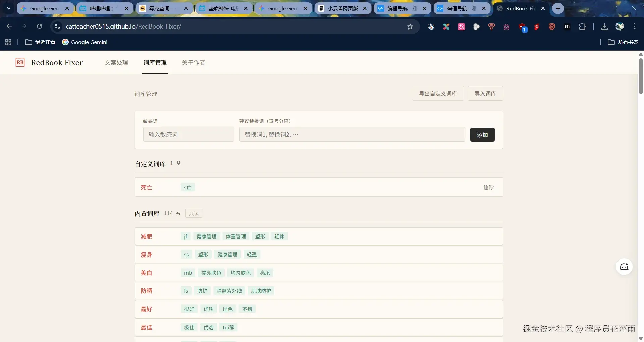Click the scrollbar up arrow

(x=641, y=54)
